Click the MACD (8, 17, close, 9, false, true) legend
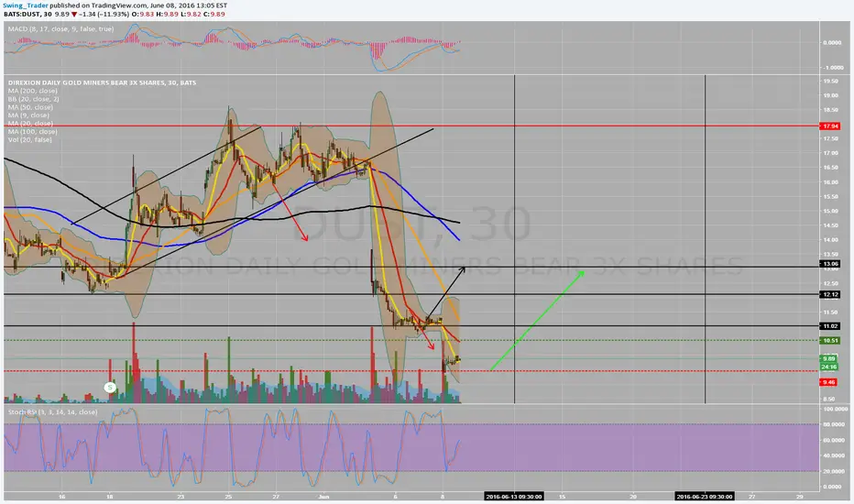 coord(60,29)
